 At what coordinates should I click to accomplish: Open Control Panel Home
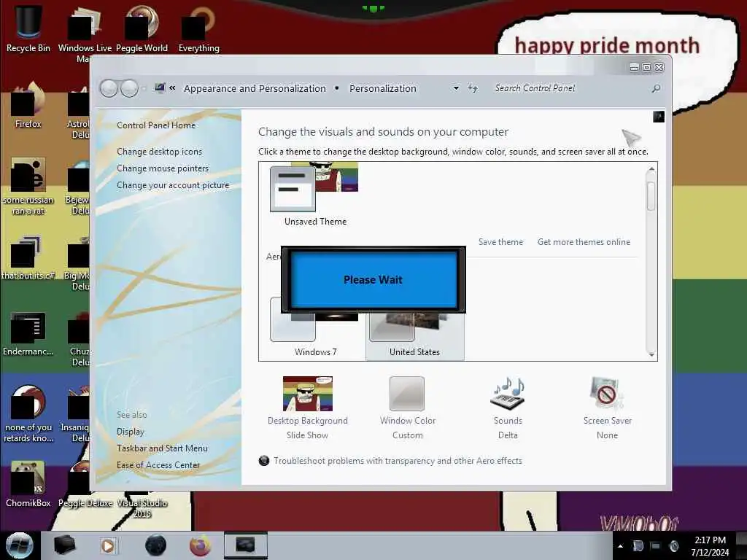(156, 125)
